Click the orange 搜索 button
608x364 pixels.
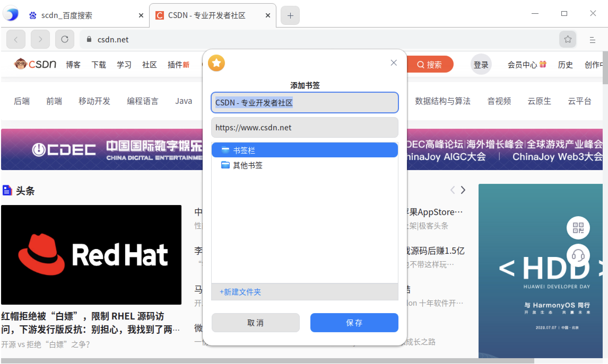430,64
